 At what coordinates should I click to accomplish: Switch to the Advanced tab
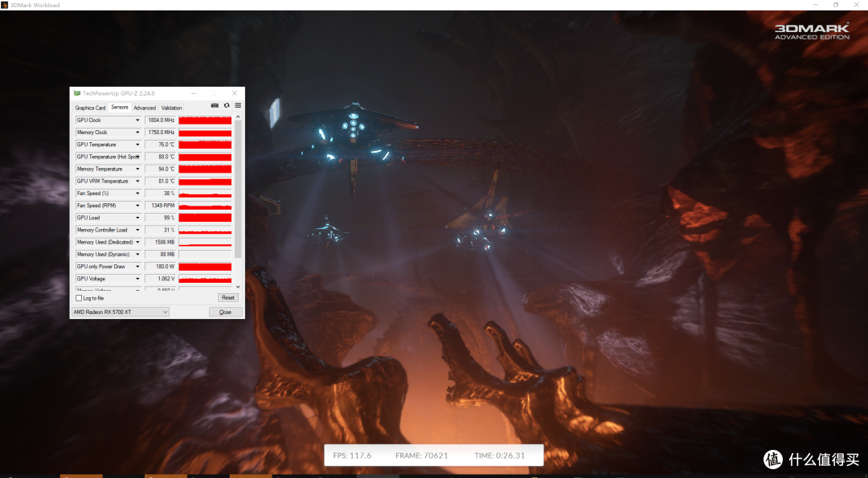[x=145, y=108]
